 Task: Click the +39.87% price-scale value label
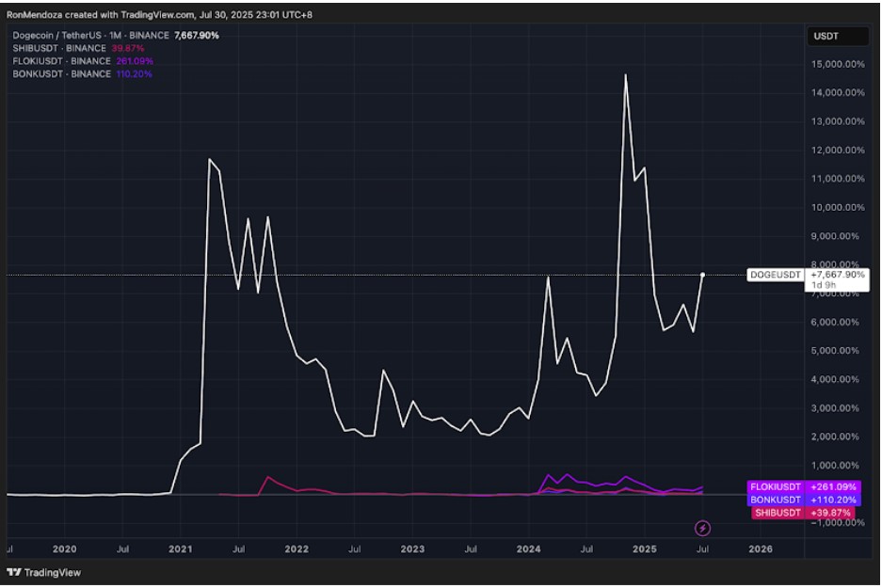[x=829, y=513]
